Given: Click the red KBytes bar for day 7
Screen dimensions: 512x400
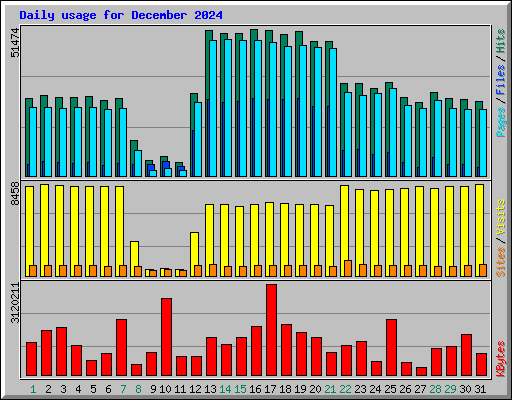Looking at the screenshot, I should point(121,348).
